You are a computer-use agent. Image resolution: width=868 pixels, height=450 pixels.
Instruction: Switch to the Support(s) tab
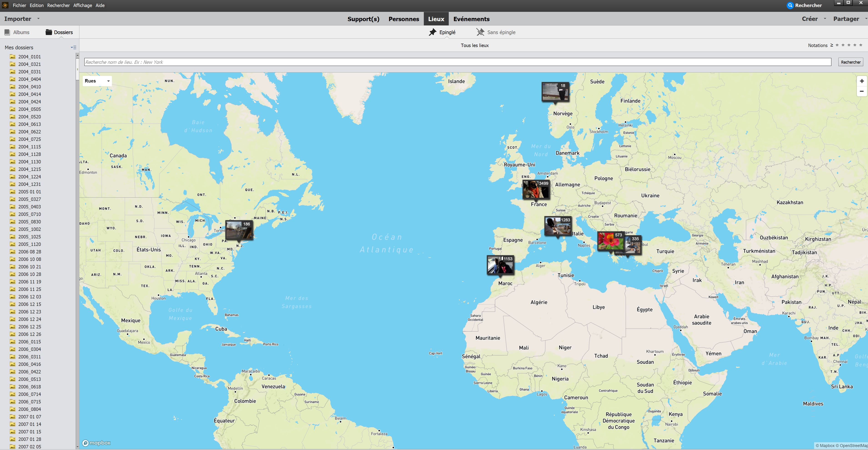pos(363,19)
